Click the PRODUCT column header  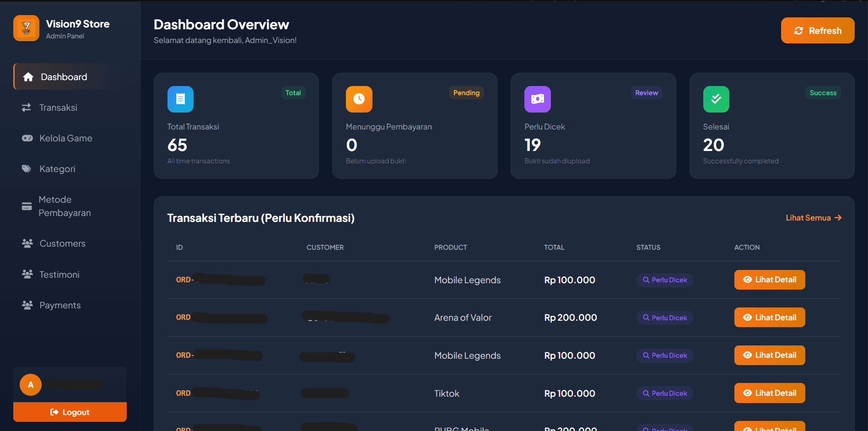click(x=451, y=248)
